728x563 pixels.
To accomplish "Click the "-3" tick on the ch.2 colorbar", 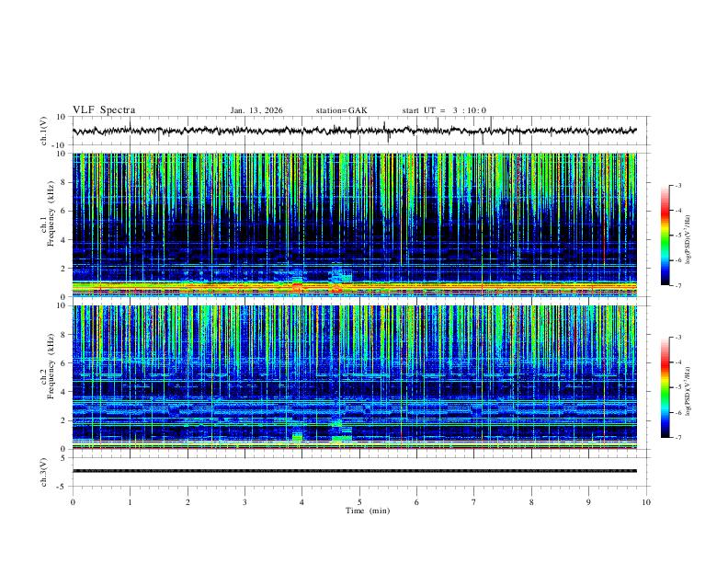I will tap(677, 338).
